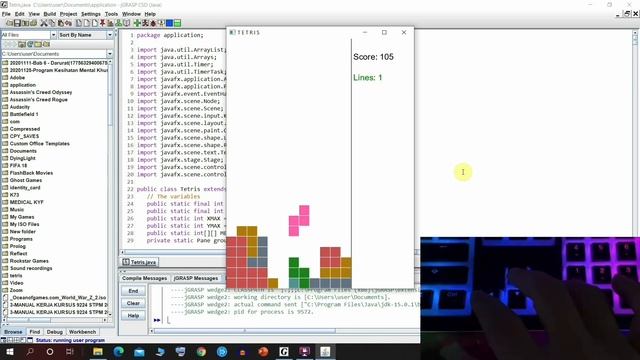
Task: Click the Open File toolbar icon
Action: click(x=9, y=23)
